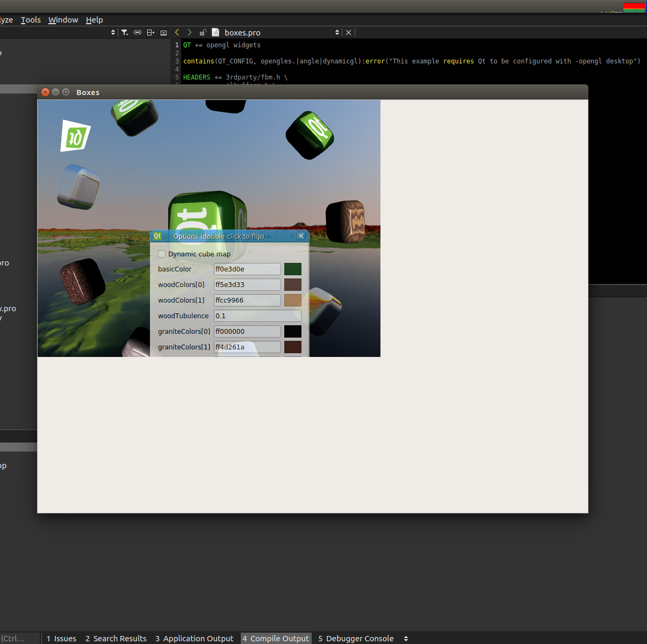Click the split sidebar icon
Image resolution: width=647 pixels, height=644 pixels.
click(151, 32)
